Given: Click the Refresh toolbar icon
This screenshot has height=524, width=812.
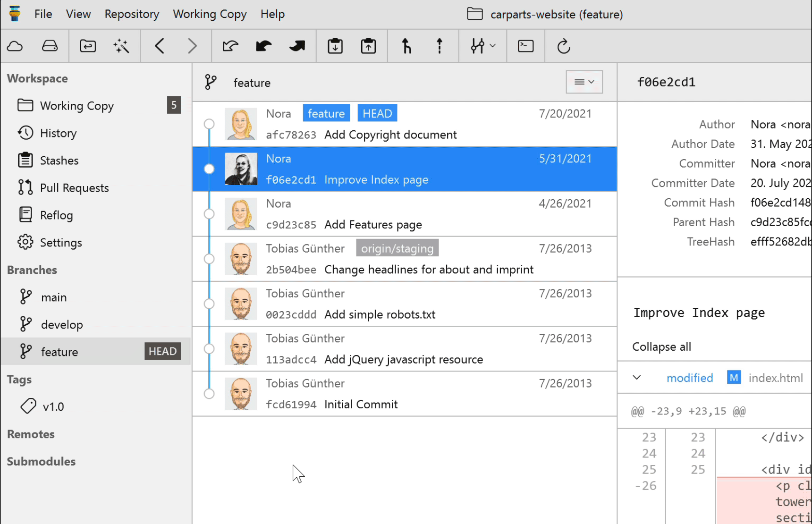Looking at the screenshot, I should [x=564, y=46].
